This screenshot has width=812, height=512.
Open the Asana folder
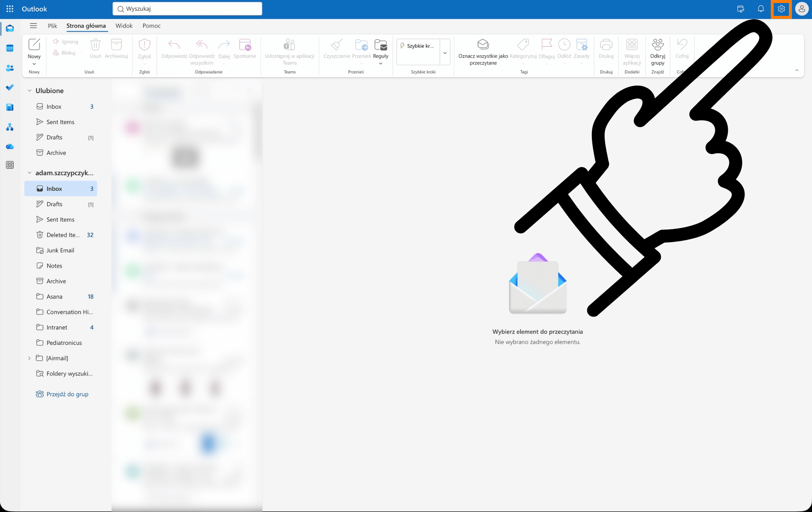[x=61, y=296]
